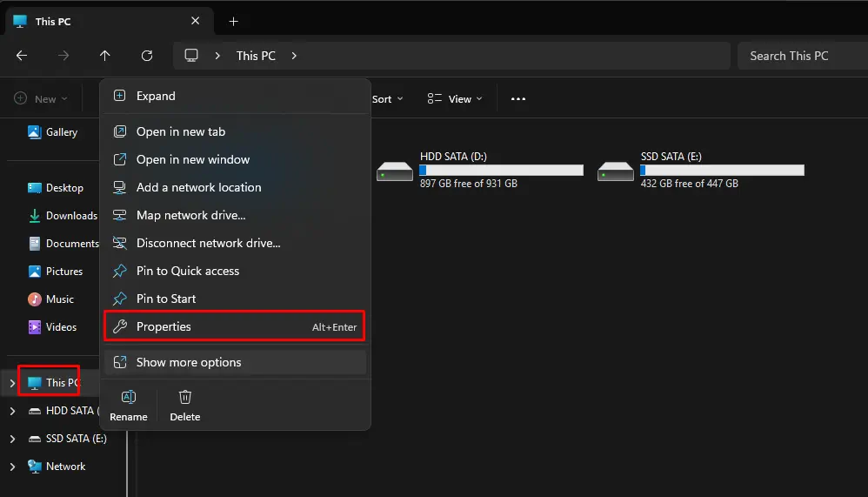Viewport: 868px width, 497px height.
Task: Open Gallery in the sidebar
Action: (x=52, y=132)
